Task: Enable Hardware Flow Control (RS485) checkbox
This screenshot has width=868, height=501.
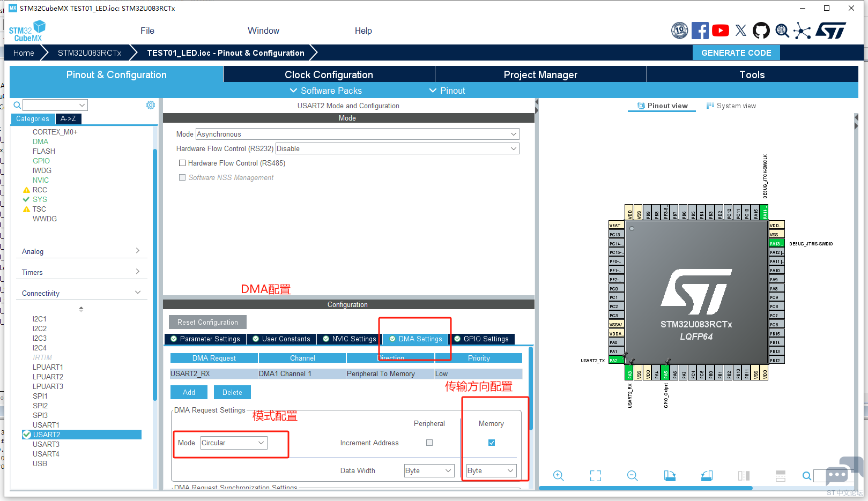Action: [x=182, y=163]
